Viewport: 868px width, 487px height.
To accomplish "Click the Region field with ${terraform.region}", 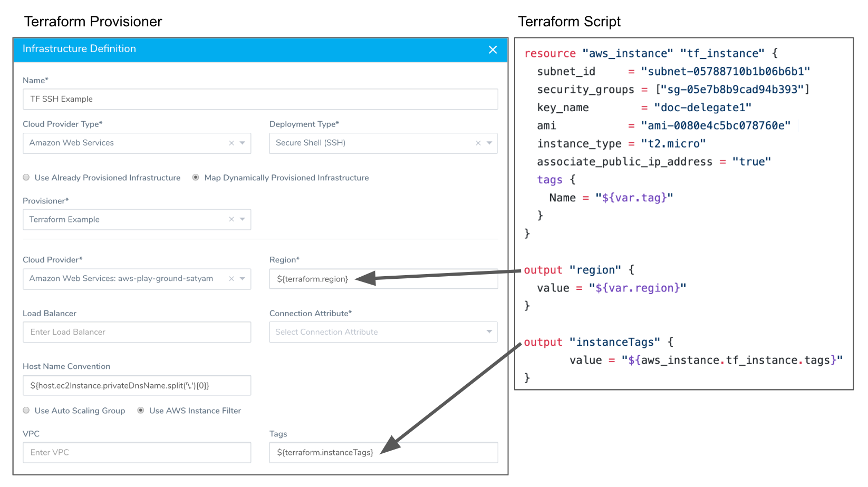I will coord(383,279).
